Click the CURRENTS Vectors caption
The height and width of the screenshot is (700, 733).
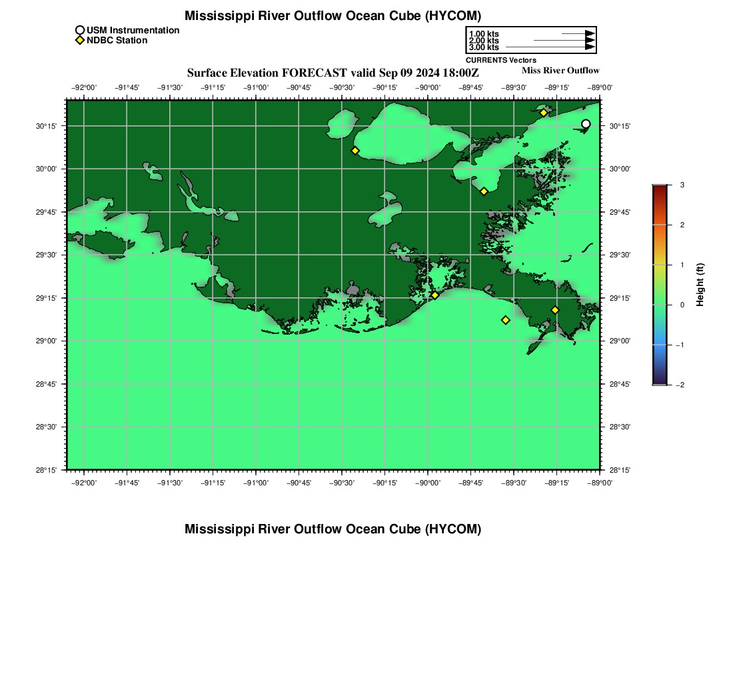500,60
